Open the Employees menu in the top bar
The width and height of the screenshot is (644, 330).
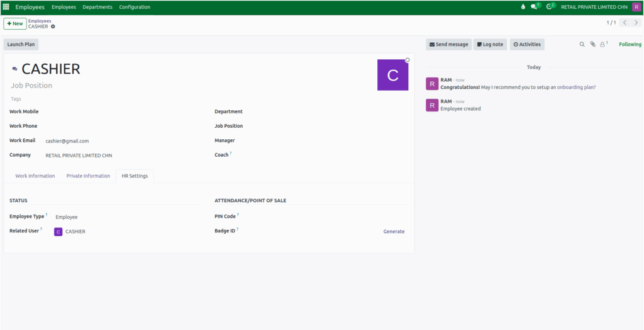(64, 7)
